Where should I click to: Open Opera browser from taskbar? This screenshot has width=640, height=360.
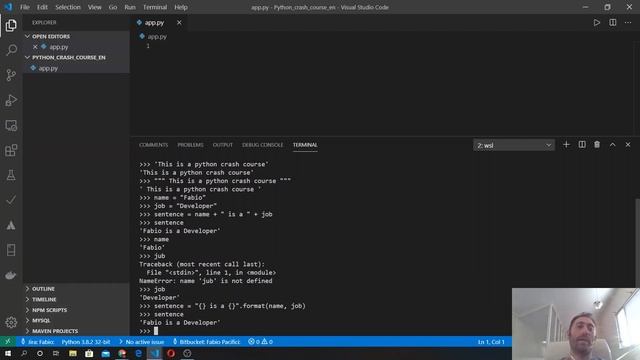[x=171, y=353]
